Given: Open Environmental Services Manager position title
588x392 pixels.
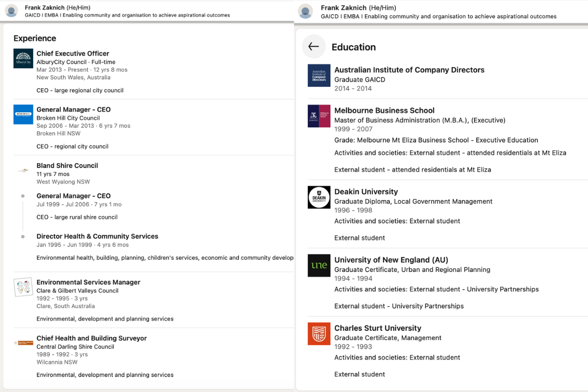Looking at the screenshot, I should (x=88, y=282).
